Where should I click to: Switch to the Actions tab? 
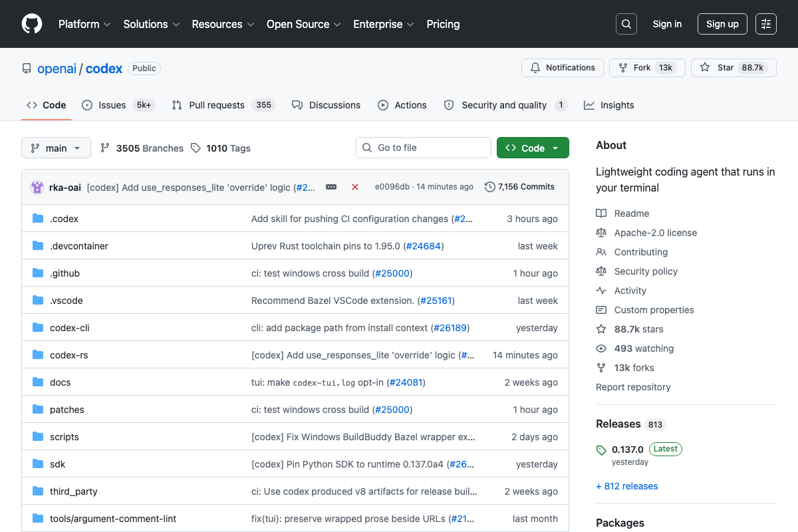point(402,105)
